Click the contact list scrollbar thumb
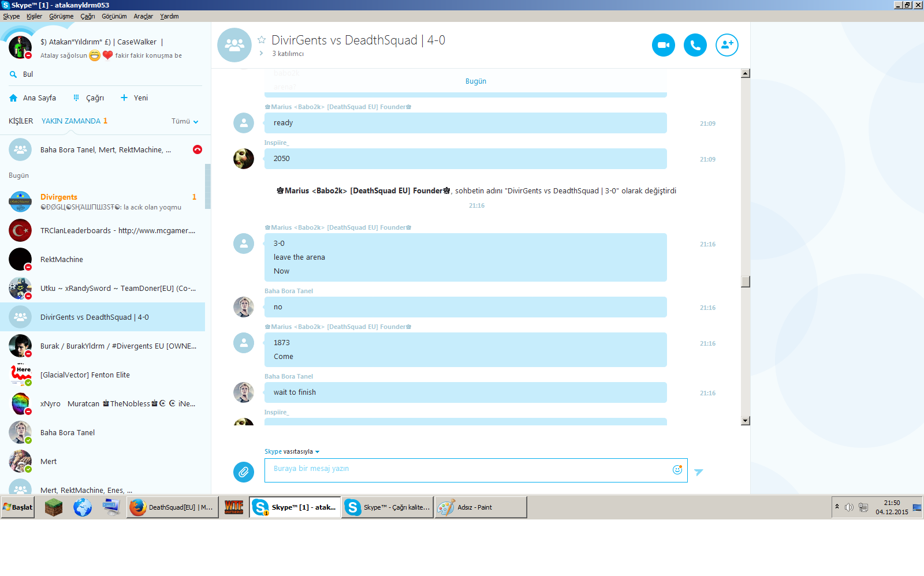This screenshot has height=576, width=924. click(x=208, y=186)
